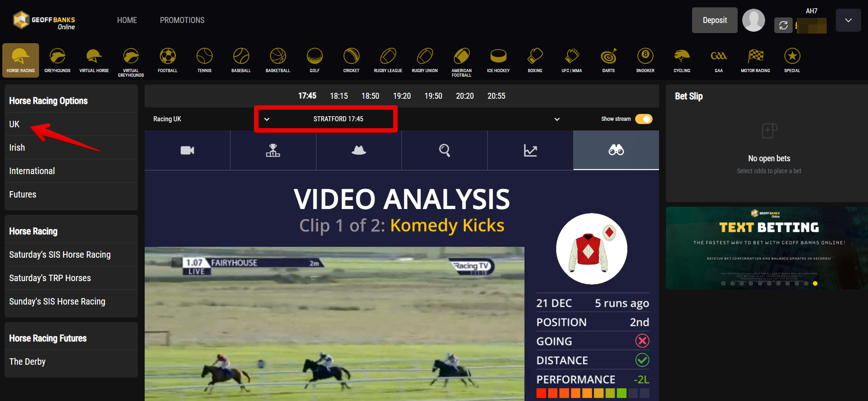Open Virtual Horse racing icon
The width and height of the screenshot is (868, 401).
click(94, 60)
